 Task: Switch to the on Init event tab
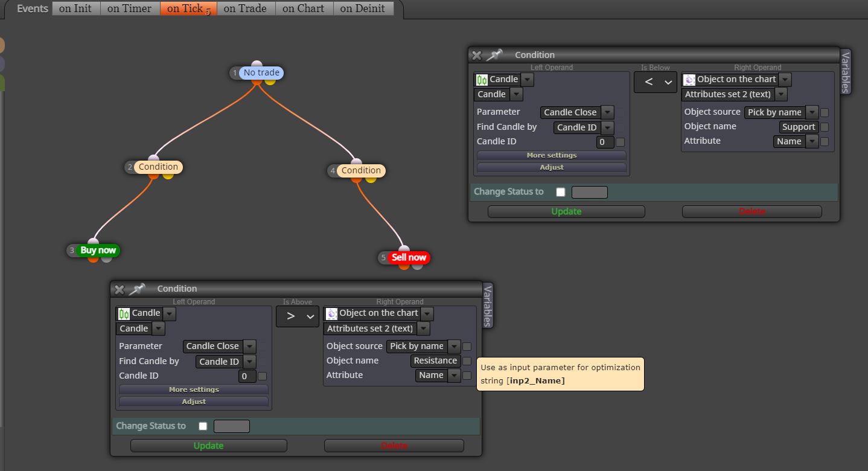coord(75,8)
